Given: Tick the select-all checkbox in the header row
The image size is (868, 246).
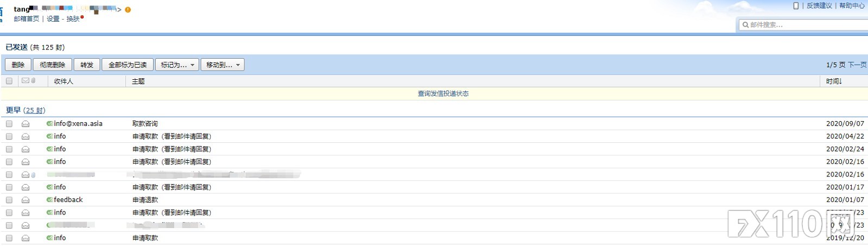Looking at the screenshot, I should 9,81.
